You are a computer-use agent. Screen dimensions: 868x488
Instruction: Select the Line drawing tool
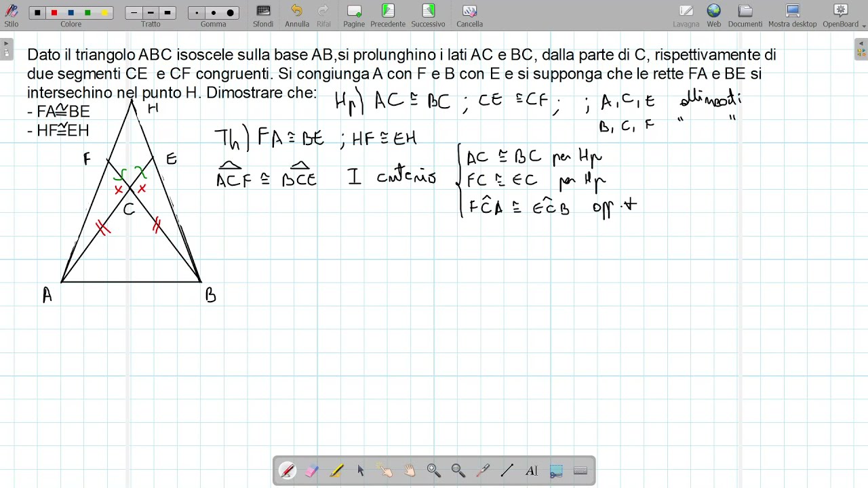pyautogui.click(x=507, y=470)
